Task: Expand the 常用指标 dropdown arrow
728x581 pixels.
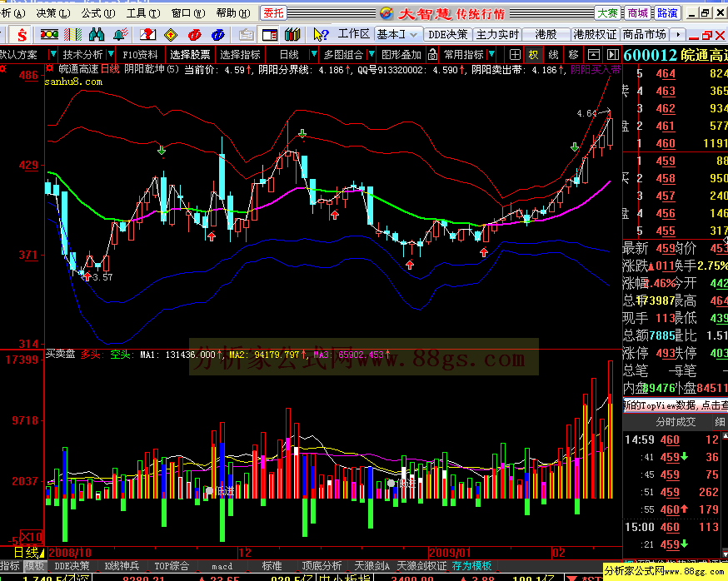Action: (x=491, y=54)
